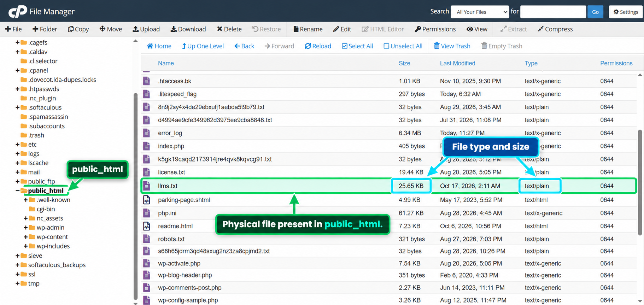Go Up One Level

pyautogui.click(x=203, y=46)
